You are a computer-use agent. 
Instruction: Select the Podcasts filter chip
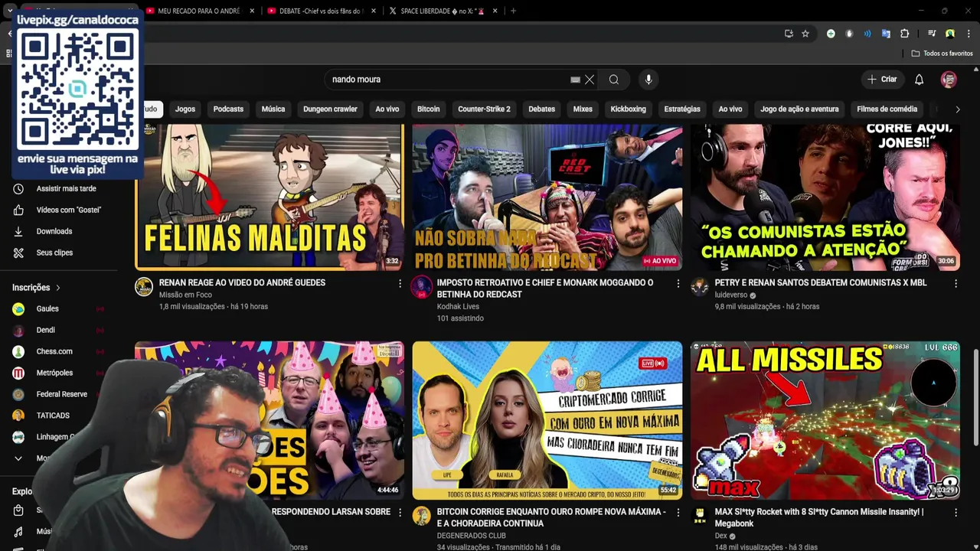(x=228, y=109)
